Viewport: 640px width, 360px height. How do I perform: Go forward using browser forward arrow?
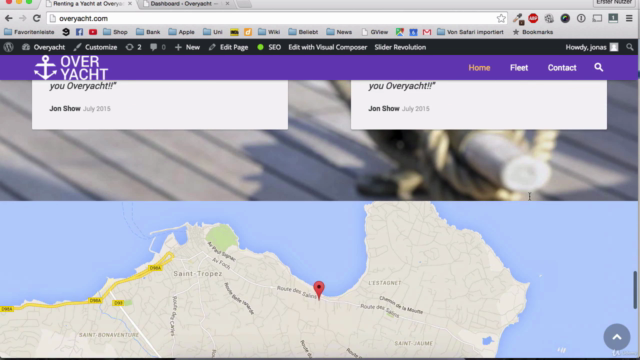(22, 18)
